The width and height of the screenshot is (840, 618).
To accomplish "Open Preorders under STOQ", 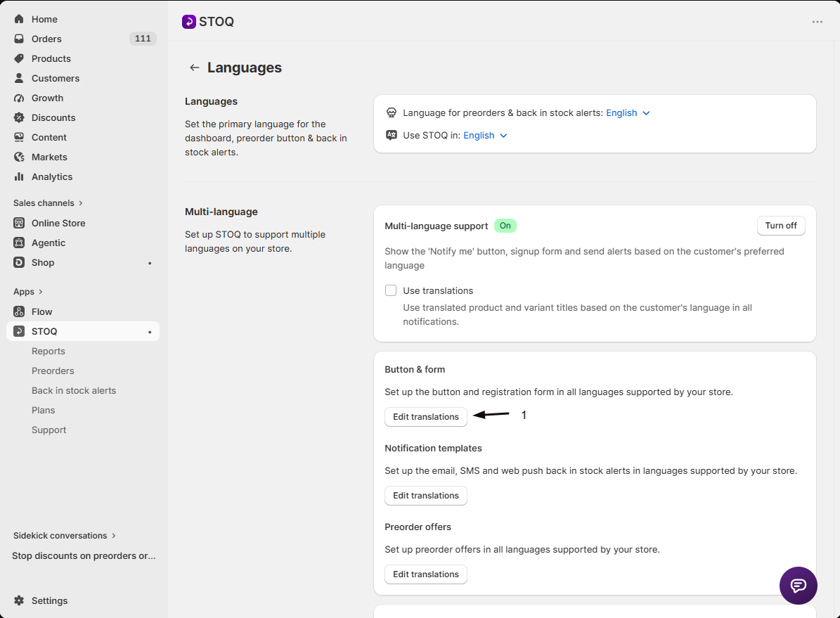I will point(53,371).
